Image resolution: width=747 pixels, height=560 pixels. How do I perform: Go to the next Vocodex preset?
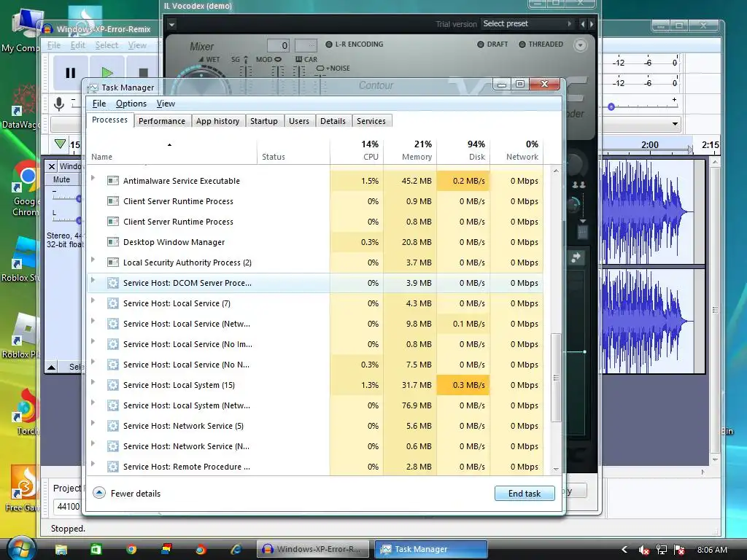[x=592, y=24]
